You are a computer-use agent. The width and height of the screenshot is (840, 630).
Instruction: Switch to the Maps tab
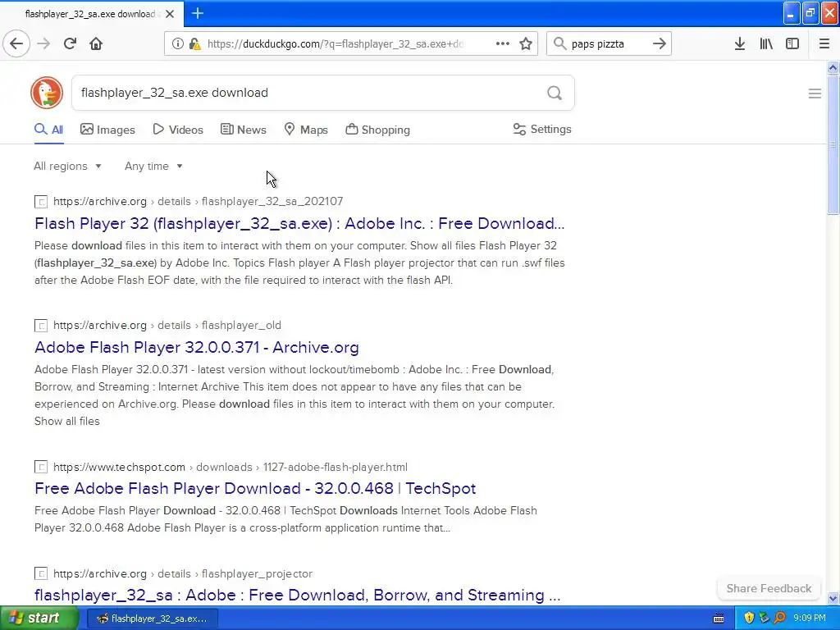[306, 130]
